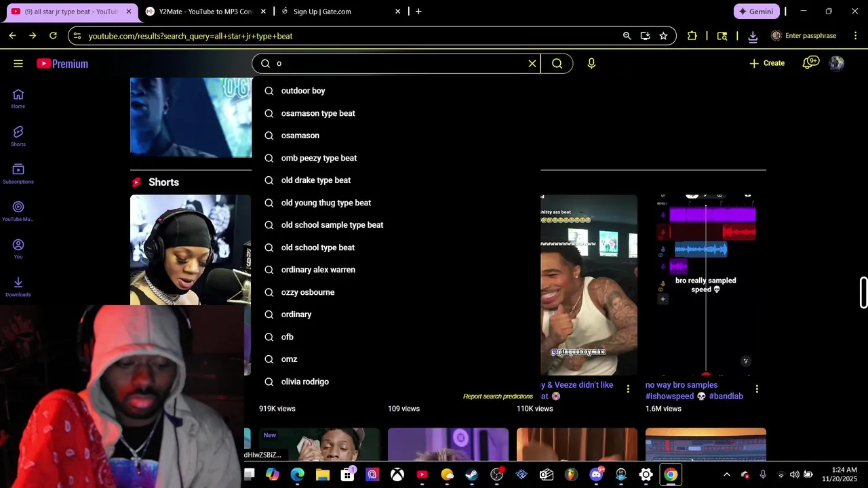
Task: Open zoom control in address bar
Action: point(627,36)
